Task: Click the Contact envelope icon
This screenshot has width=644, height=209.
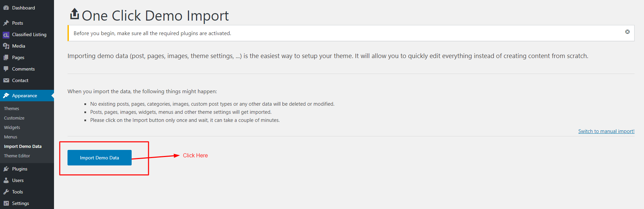Action: [6, 80]
